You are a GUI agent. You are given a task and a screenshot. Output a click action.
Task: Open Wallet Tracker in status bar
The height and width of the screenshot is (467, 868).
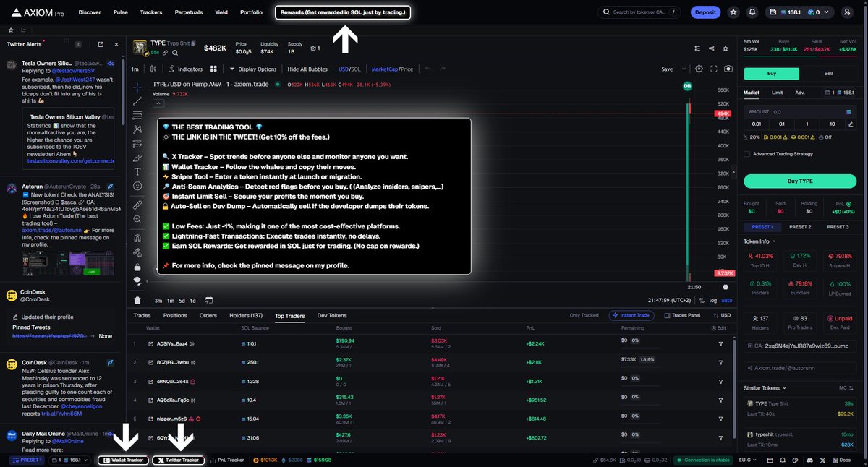124,460
